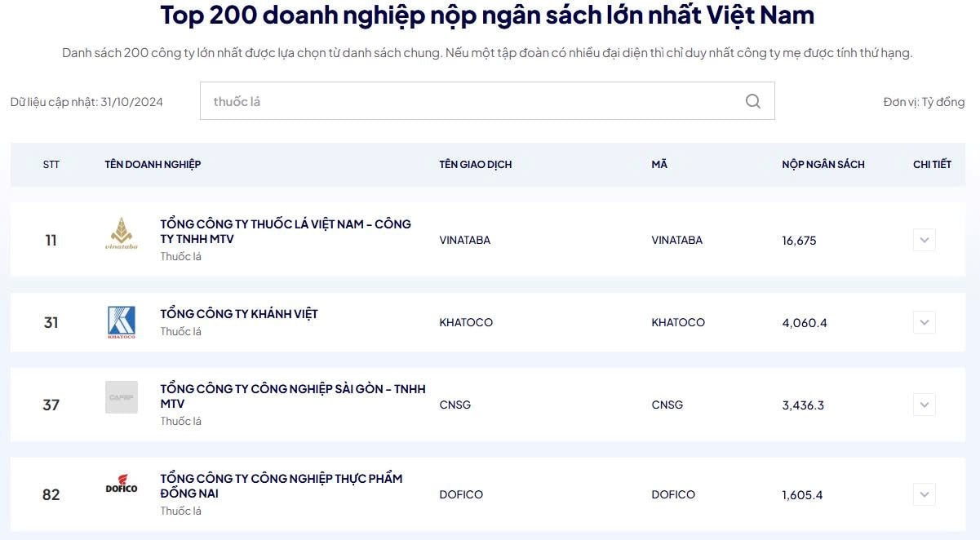The width and height of the screenshot is (980, 540).
Task: Select the Tên Doanh Nghiệp column header
Action: pos(153,165)
